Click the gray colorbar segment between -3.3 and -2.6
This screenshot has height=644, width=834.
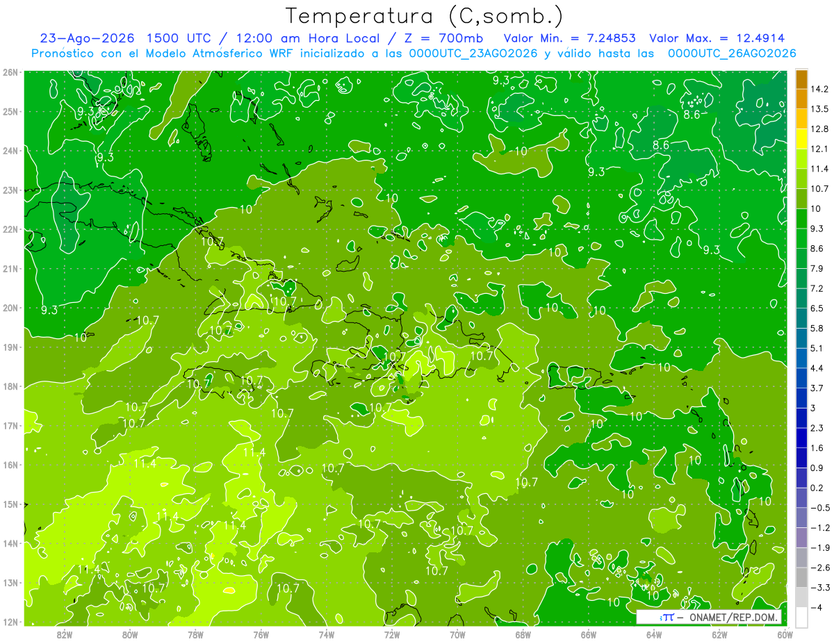click(x=801, y=578)
